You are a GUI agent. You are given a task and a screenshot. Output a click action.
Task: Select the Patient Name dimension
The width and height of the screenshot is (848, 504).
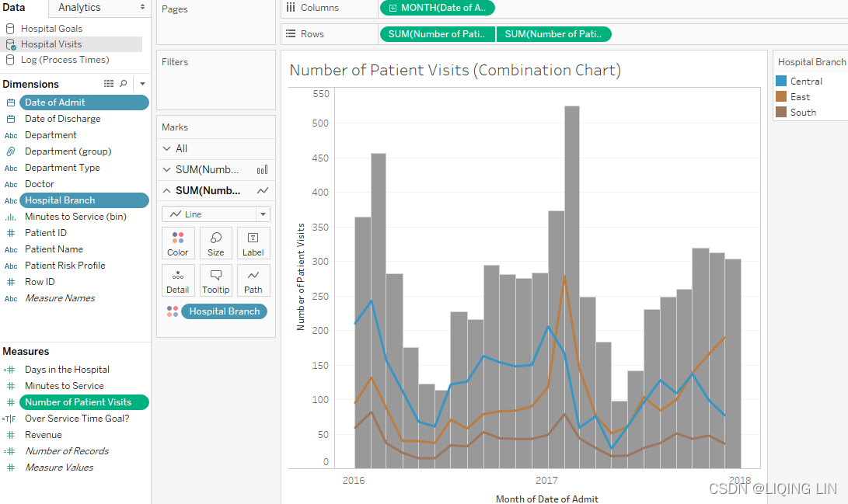coord(54,249)
